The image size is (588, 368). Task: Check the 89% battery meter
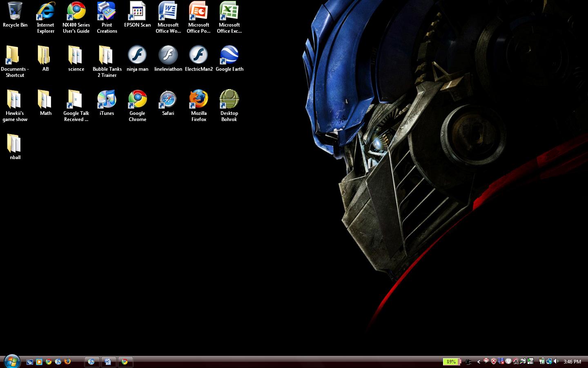pos(451,361)
